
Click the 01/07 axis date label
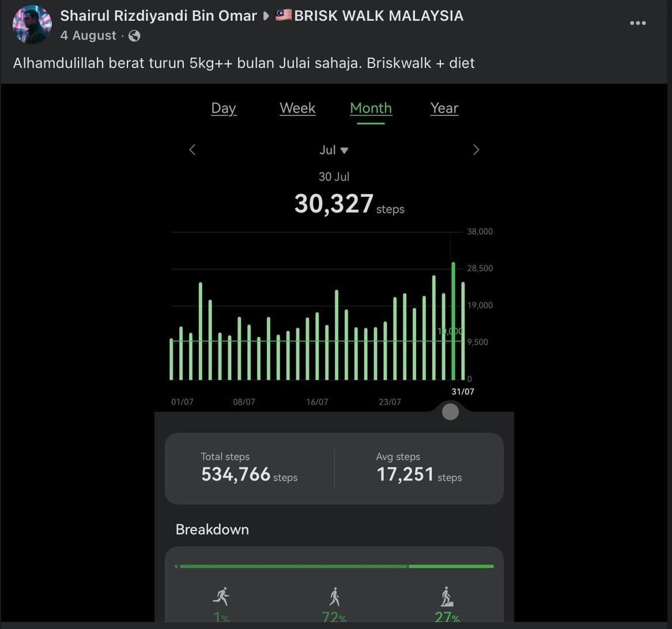(182, 402)
